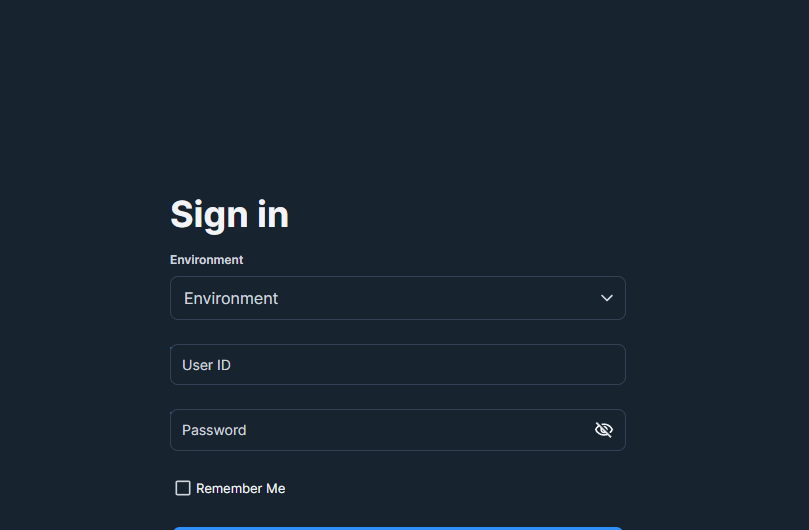Click the small Environment label above dropdown
The height and width of the screenshot is (530, 809).
[206, 260]
